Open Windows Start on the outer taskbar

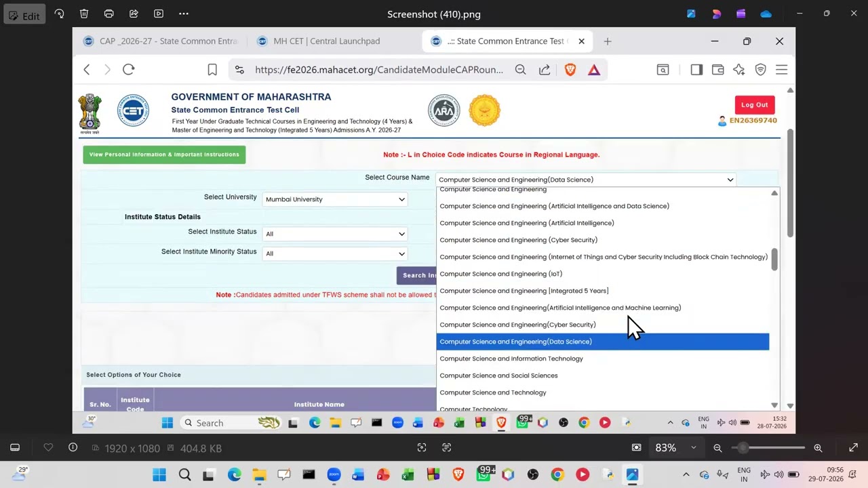pos(159,474)
